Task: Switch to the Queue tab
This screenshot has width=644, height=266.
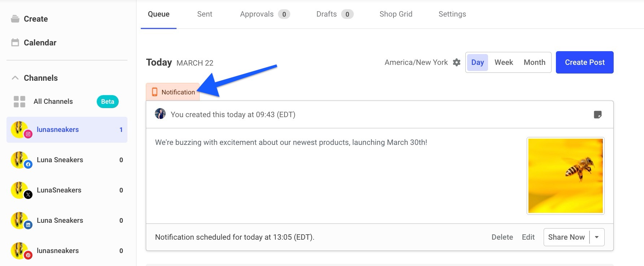Action: pos(158,14)
